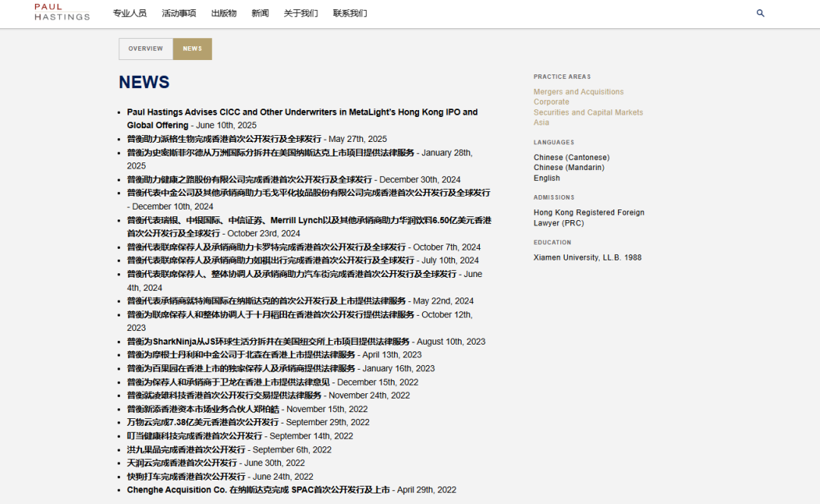This screenshot has height=504, width=820.
Task: Open the July 10th, 2024 news item
Action: click(270, 260)
